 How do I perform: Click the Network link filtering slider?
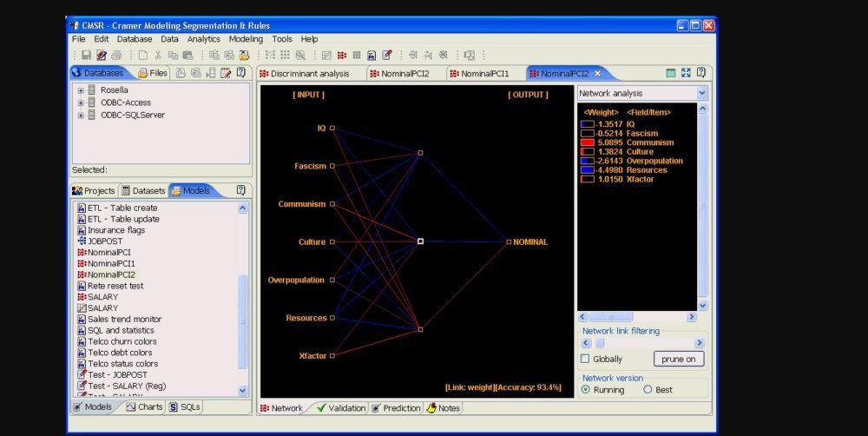tap(599, 343)
